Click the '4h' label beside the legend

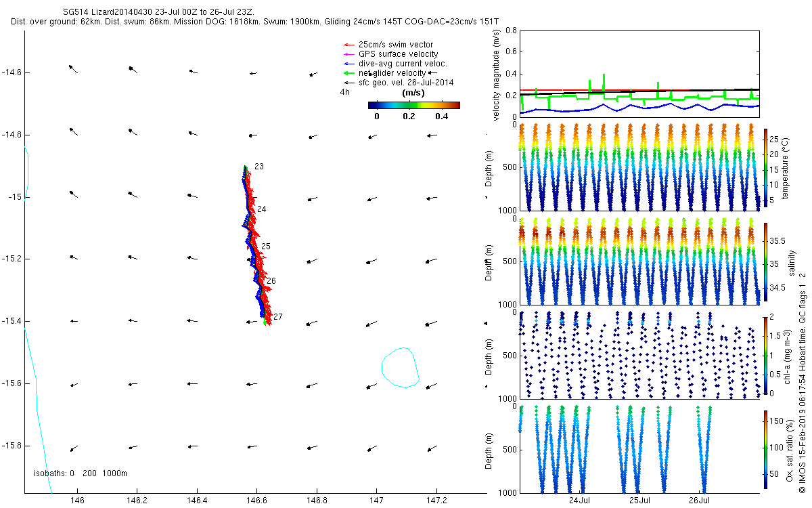pyautogui.click(x=345, y=92)
